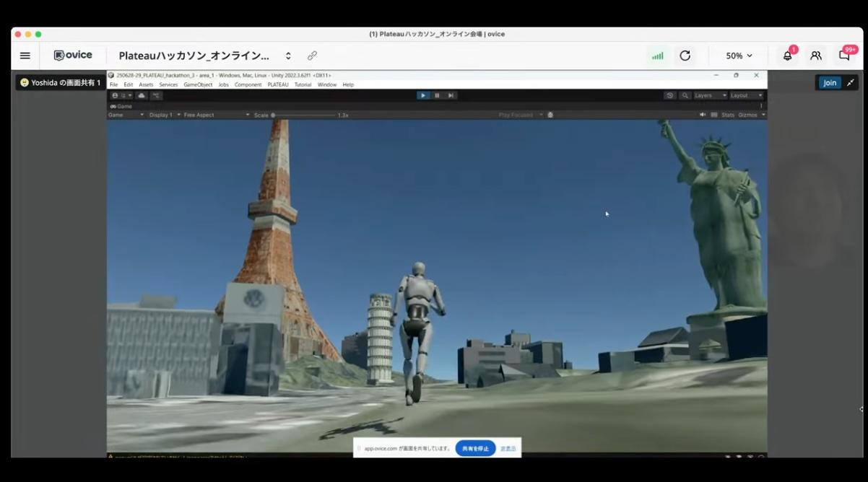Toggle Gizmos in the Game view

pyautogui.click(x=747, y=115)
